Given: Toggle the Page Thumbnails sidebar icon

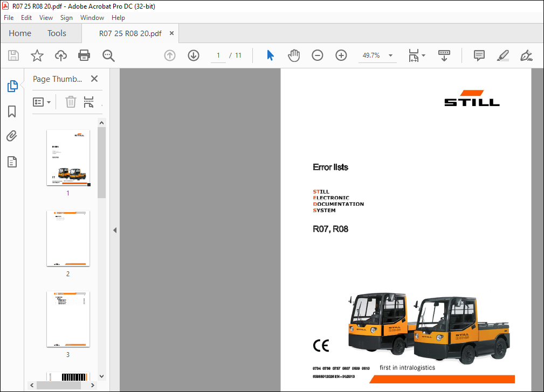Looking at the screenshot, I should click(x=12, y=86).
